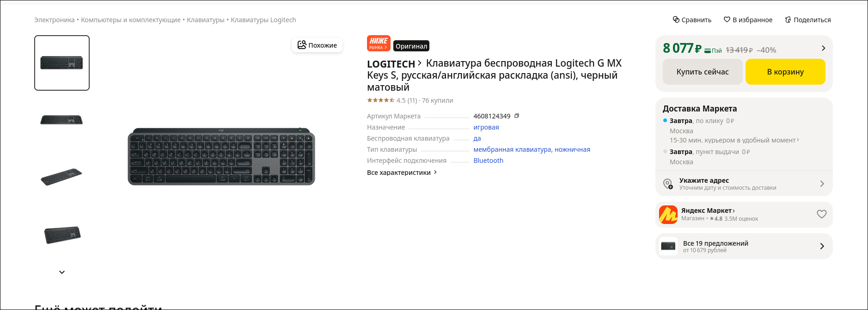
Task: Click the Compare (Сравнить) icon
Action: click(x=676, y=19)
